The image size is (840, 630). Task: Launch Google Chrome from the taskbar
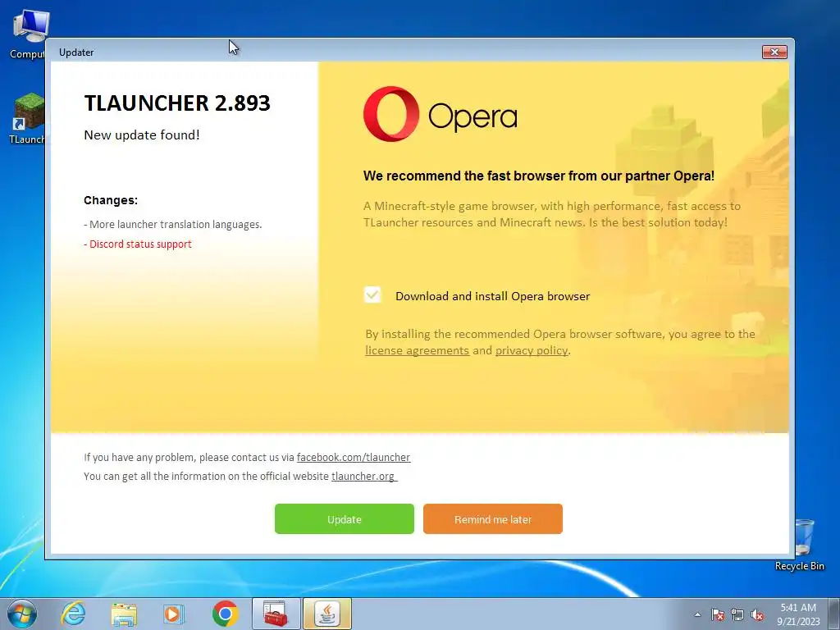(x=225, y=614)
